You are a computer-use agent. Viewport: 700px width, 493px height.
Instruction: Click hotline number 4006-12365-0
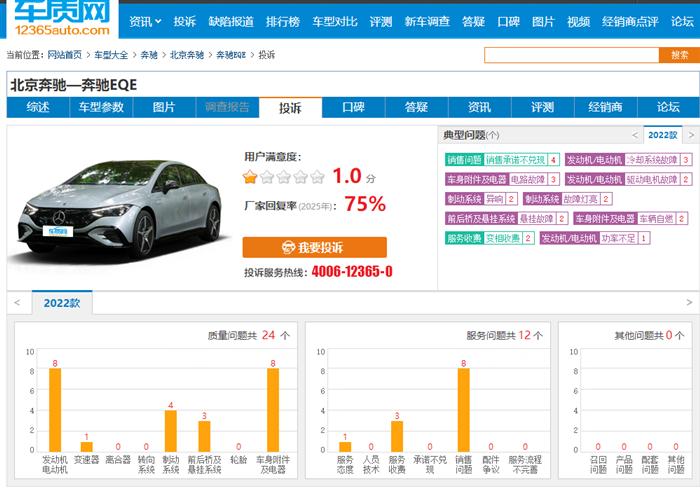tap(352, 272)
